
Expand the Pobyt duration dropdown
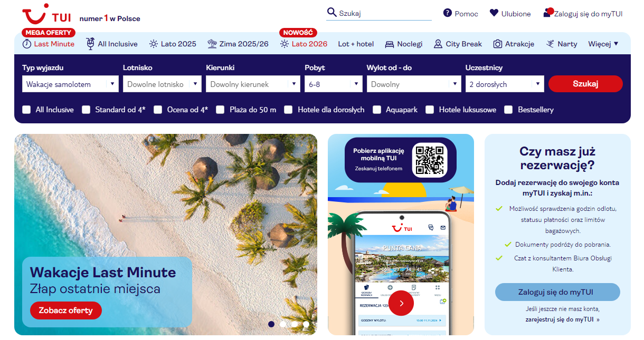[334, 84]
